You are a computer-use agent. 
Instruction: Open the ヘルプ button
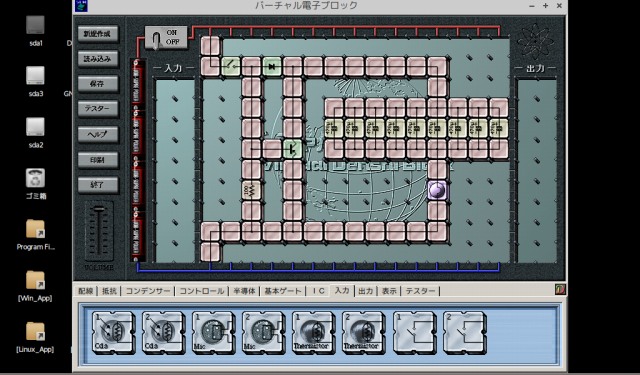coord(98,134)
